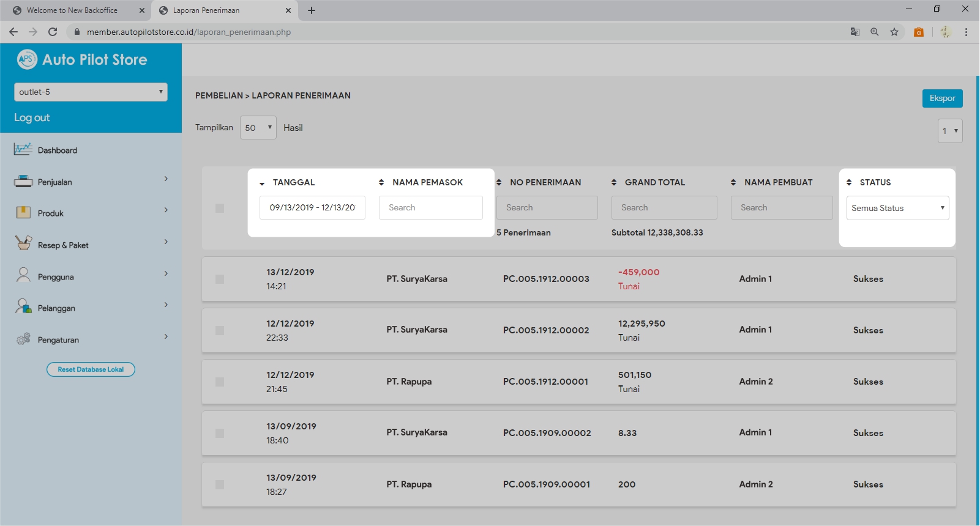
Task: Click the Pengguna user icon
Action: (23, 276)
